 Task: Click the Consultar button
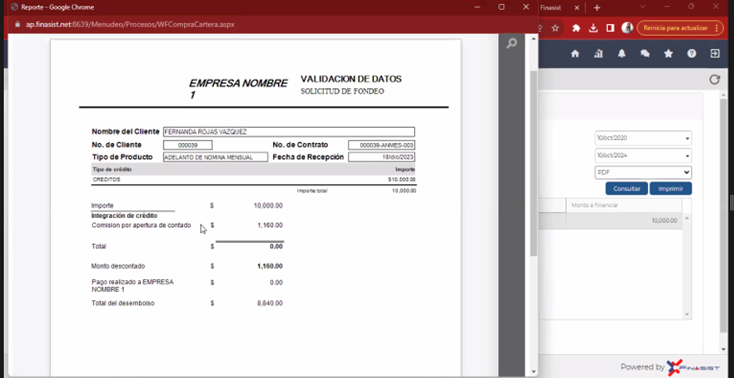tap(626, 189)
